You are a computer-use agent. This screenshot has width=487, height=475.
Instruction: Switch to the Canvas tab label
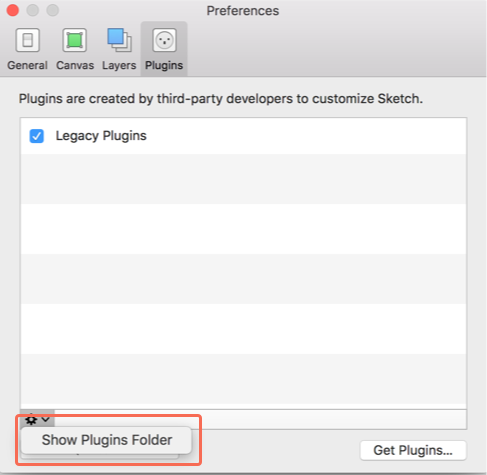coord(75,65)
